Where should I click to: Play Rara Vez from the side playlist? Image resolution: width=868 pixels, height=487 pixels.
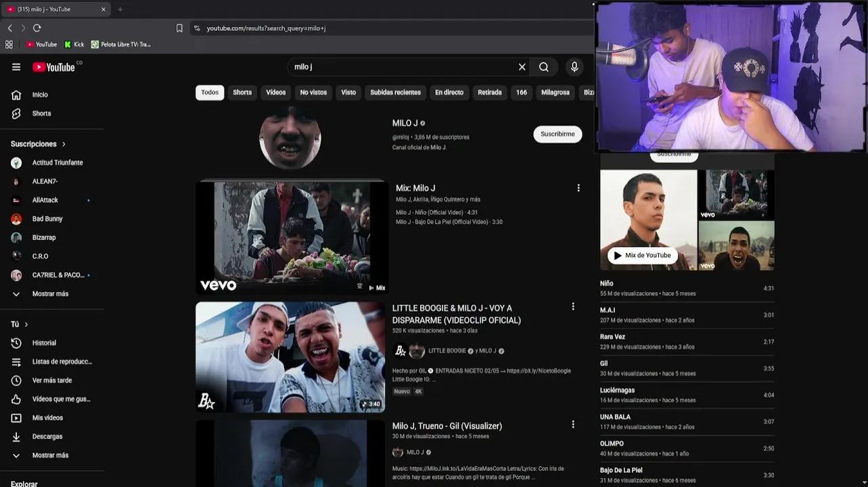(x=687, y=342)
